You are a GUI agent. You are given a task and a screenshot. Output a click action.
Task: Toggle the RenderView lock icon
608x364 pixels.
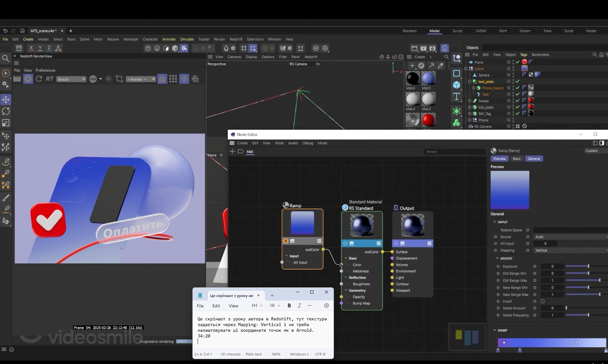162,79
